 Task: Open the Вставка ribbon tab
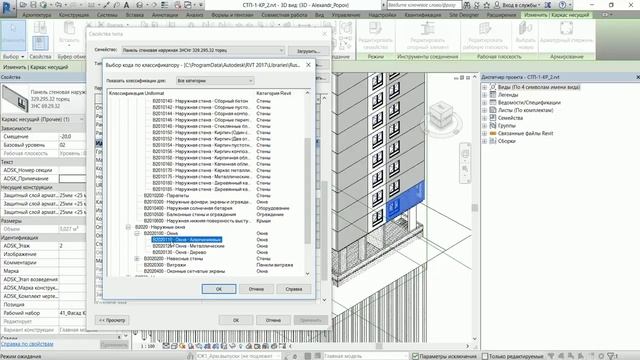tap(135, 15)
